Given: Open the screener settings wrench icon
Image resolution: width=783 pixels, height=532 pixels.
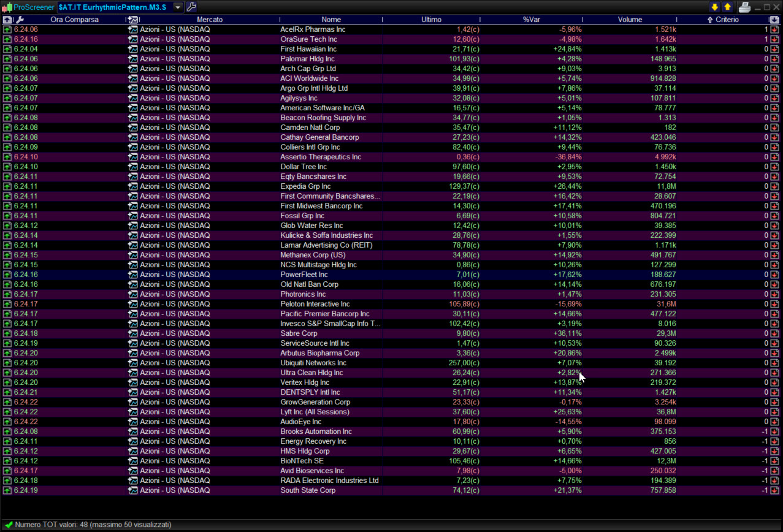Looking at the screenshot, I should [191, 7].
